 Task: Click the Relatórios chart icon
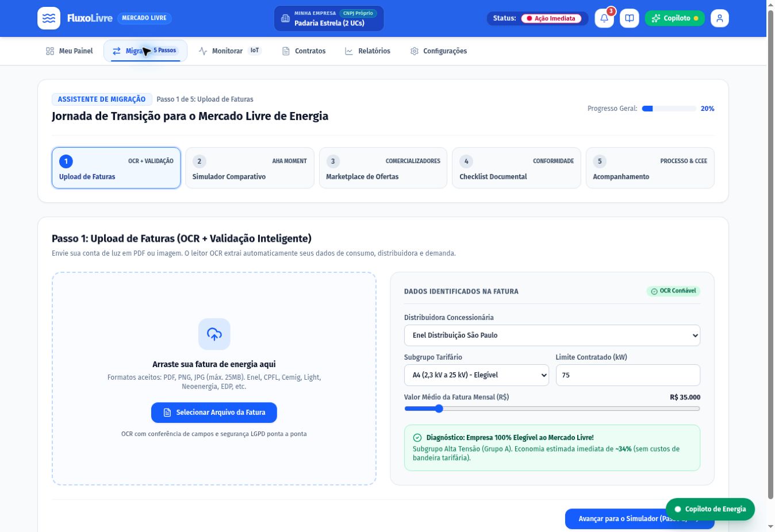click(x=349, y=51)
